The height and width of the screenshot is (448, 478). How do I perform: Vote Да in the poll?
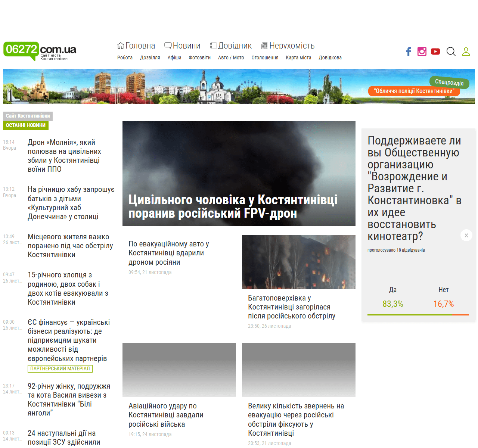point(393,290)
